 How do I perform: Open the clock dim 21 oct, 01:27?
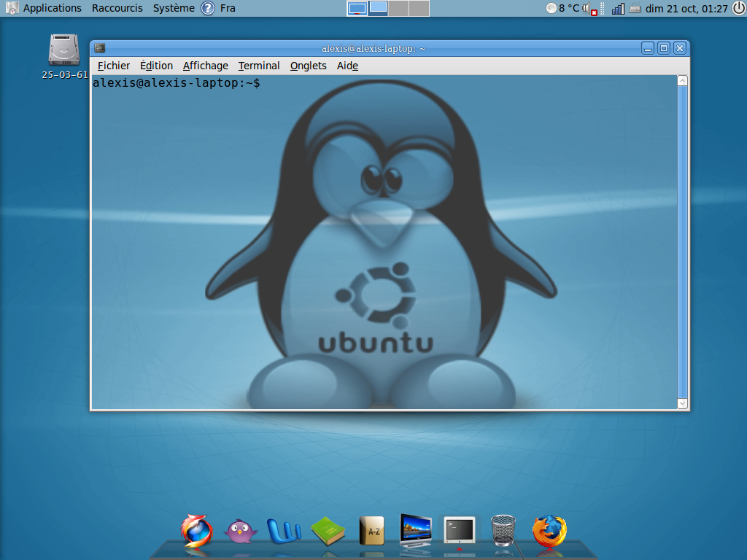pos(686,8)
